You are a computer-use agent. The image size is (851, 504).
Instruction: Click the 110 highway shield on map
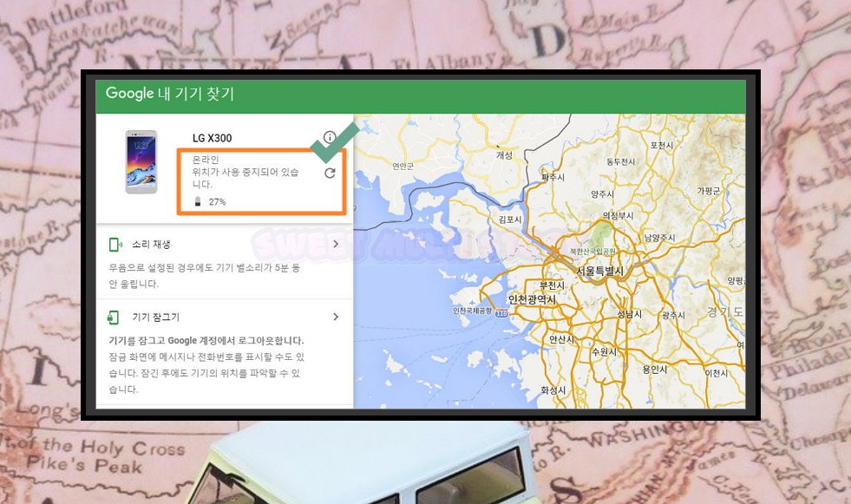(x=502, y=313)
